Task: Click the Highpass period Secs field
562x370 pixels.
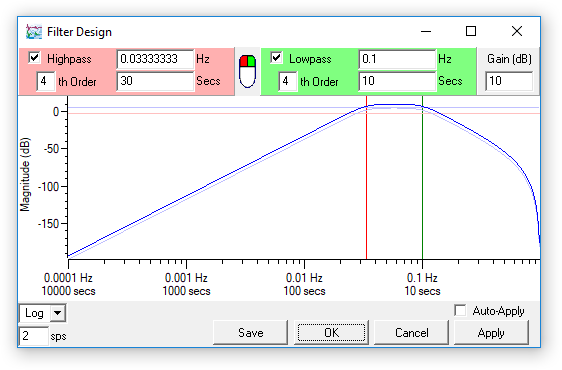Action: pos(155,81)
